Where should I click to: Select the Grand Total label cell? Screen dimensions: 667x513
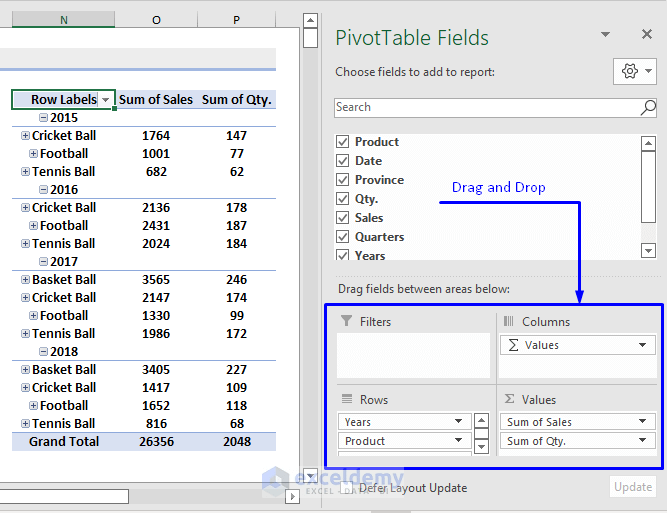click(64, 442)
